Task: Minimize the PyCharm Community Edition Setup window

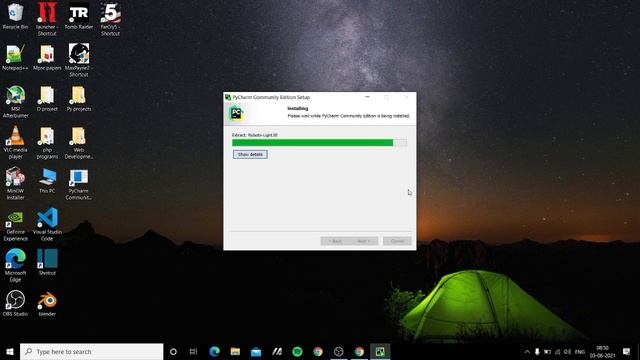Action: pos(367,97)
